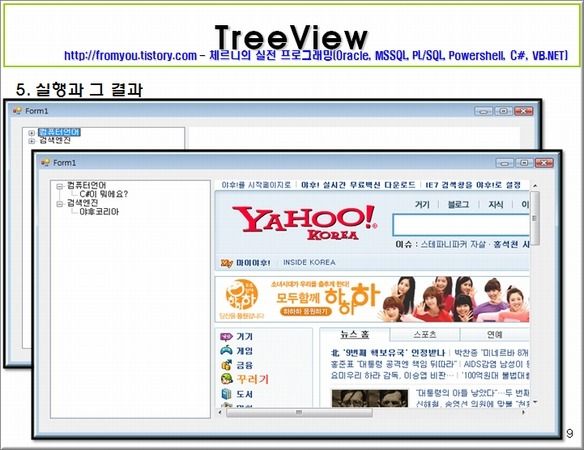
Task: Click the 금융 money icon
Action: coord(226,365)
